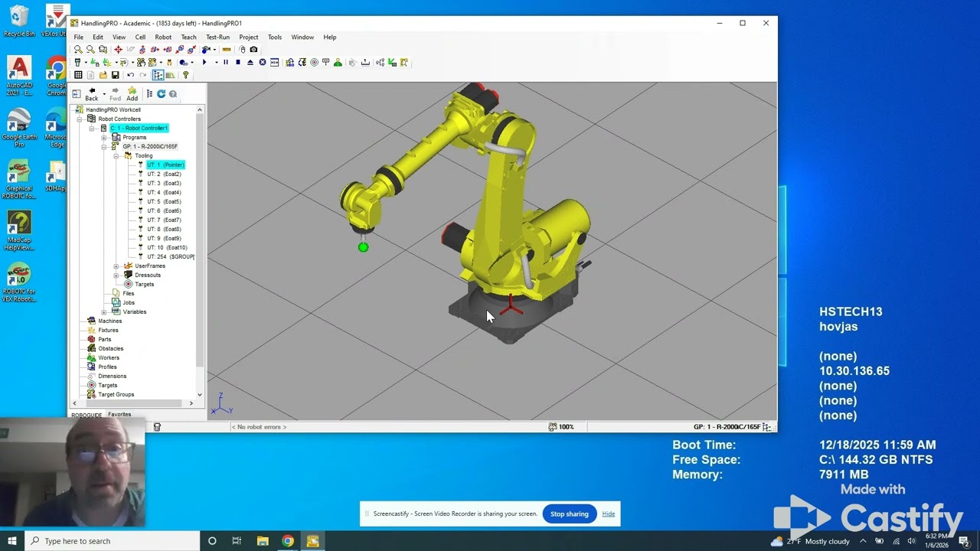Open the Cell menu

(x=140, y=37)
